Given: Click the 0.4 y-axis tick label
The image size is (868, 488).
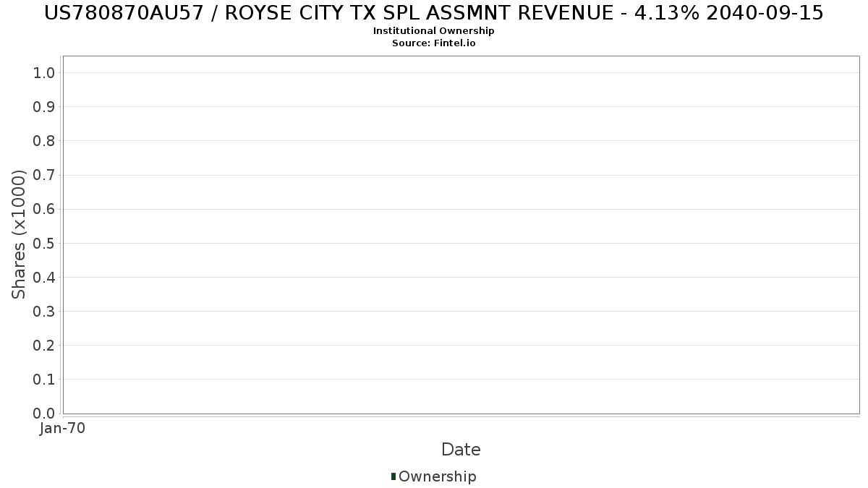Looking at the screenshot, I should [44, 277].
